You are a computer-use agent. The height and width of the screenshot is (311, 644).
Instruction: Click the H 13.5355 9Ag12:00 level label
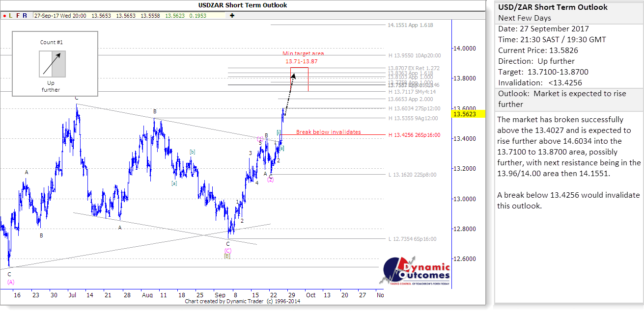click(x=413, y=118)
